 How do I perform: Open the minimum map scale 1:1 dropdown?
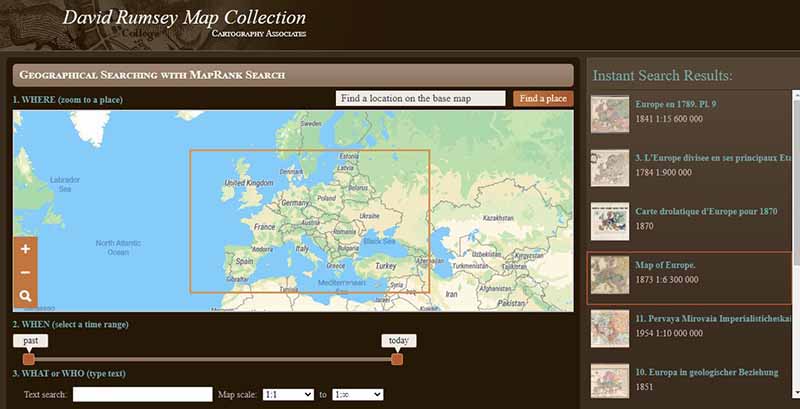288,395
